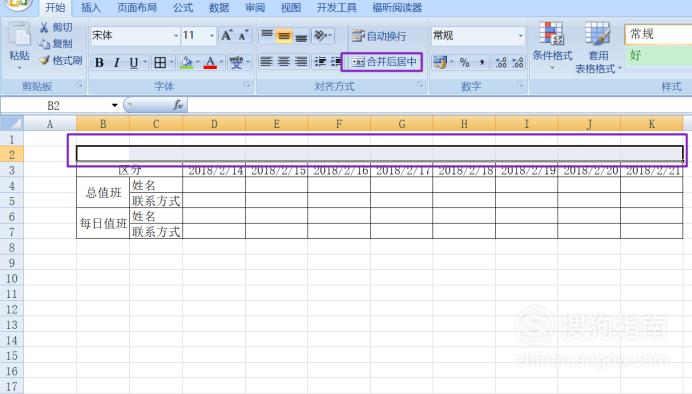Click the insert function fx icon
This screenshot has height=394, width=692.
click(178, 105)
